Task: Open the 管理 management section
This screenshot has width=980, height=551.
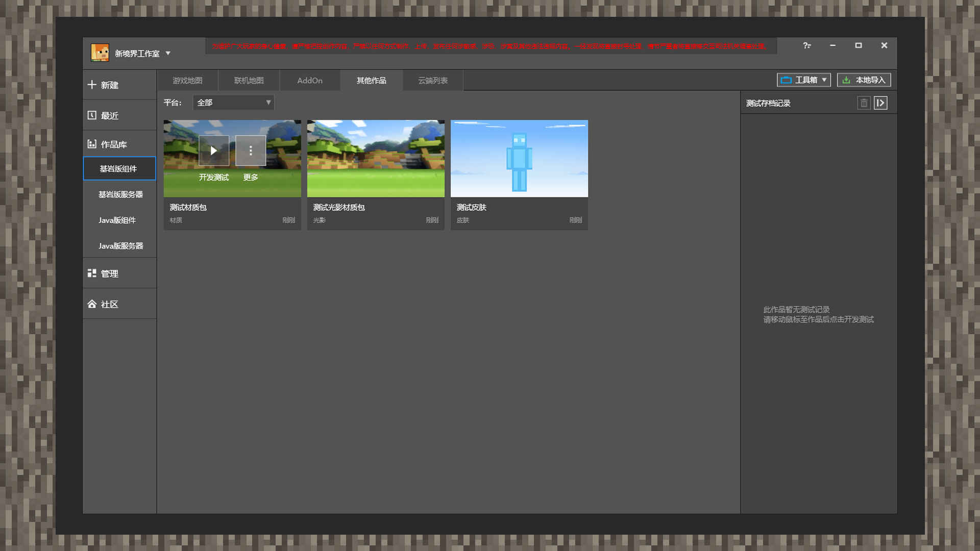Action: click(119, 273)
